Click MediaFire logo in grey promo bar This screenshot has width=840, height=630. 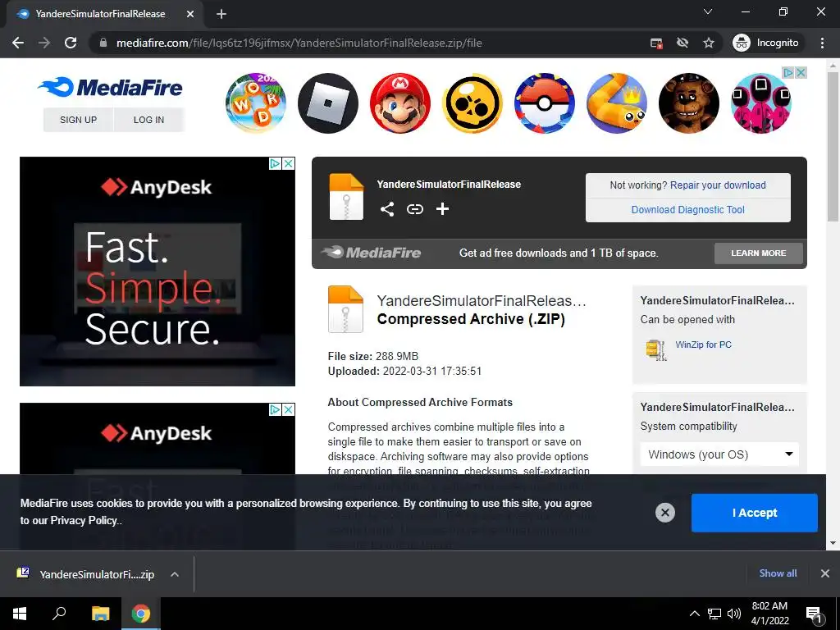coord(371,253)
